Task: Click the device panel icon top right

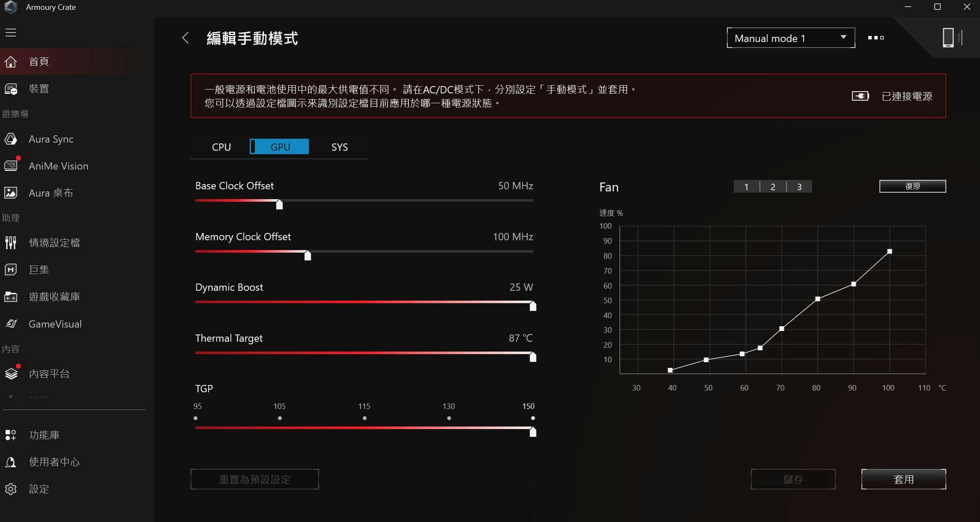Action: [952, 38]
